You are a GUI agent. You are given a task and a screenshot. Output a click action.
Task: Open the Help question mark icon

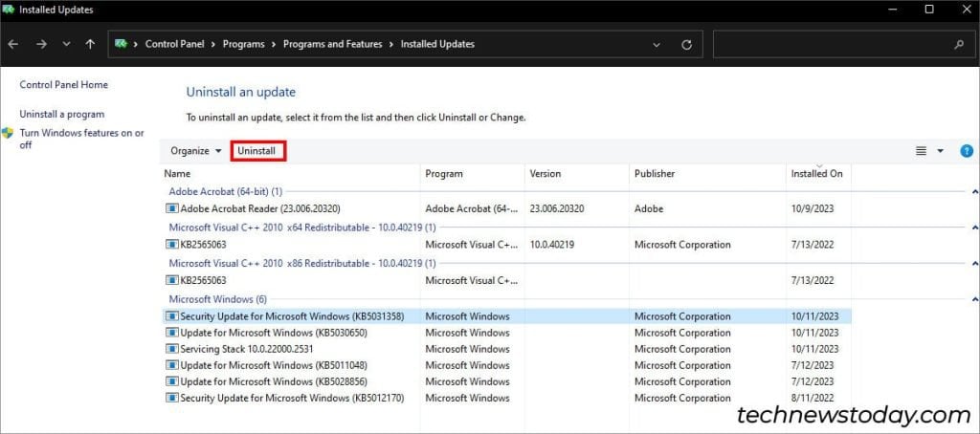(967, 150)
